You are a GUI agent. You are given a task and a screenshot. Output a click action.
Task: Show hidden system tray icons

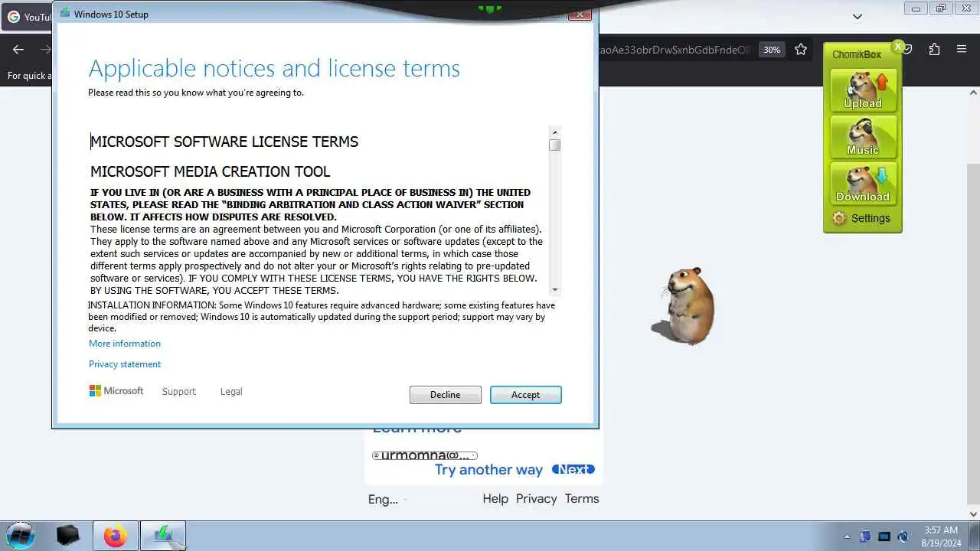(847, 536)
